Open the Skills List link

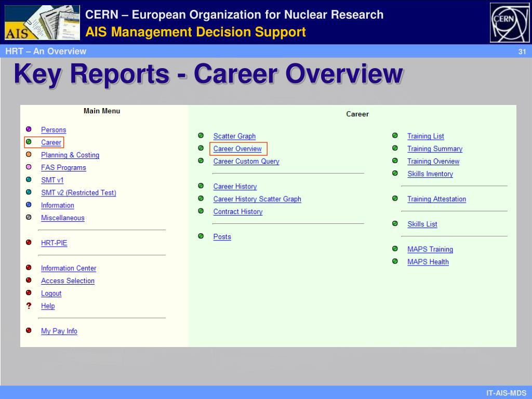422,224
